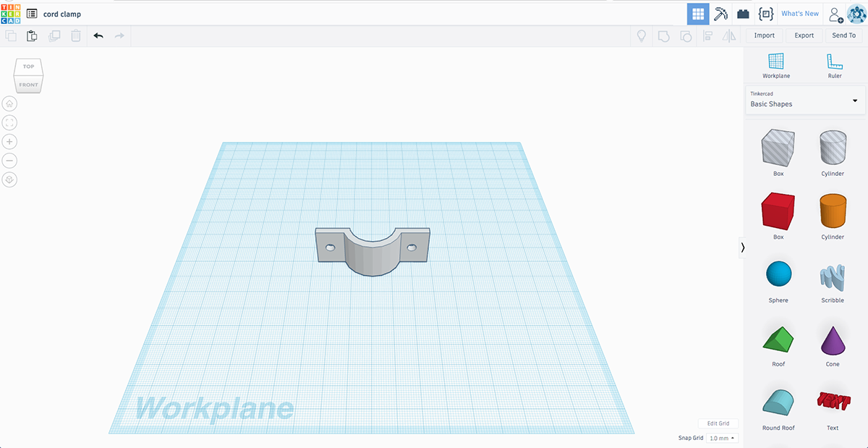The image size is (868, 448).
Task: Toggle show all hidden objects lightbulb
Action: click(641, 35)
